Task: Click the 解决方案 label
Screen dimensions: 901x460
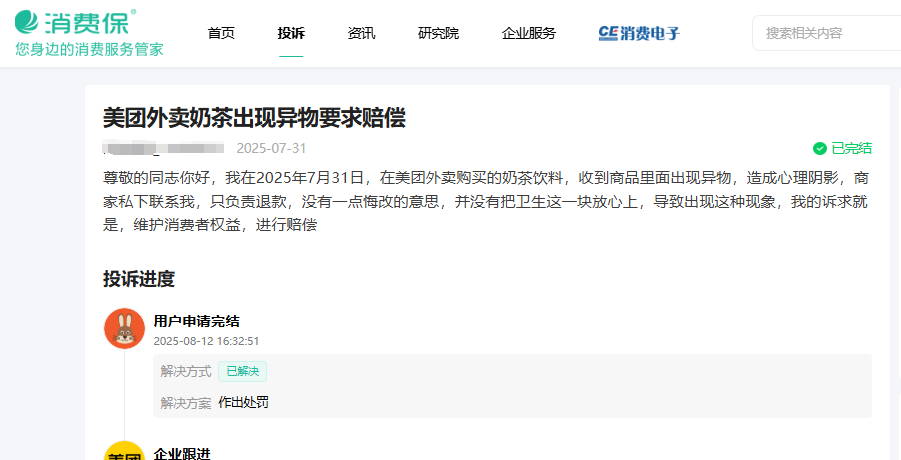Action: 186,403
